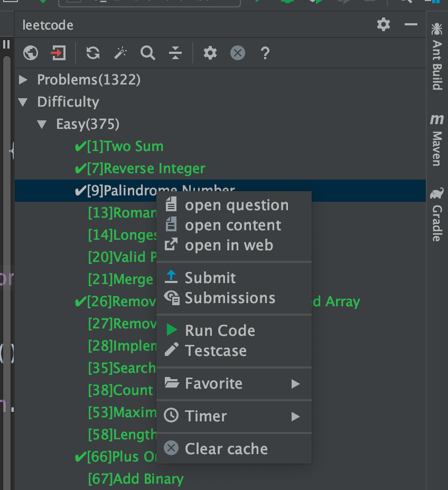This screenshot has height=490, width=448.
Task: Open the Favorite submenu
Action: click(213, 383)
